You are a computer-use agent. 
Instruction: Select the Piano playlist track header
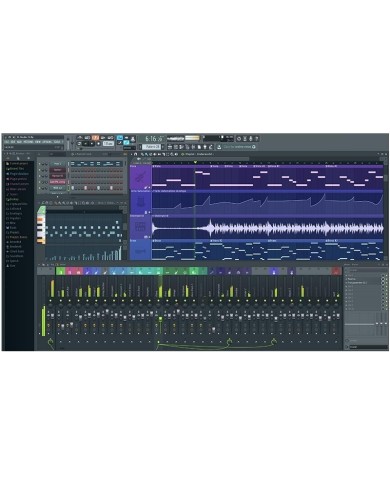tap(141, 177)
